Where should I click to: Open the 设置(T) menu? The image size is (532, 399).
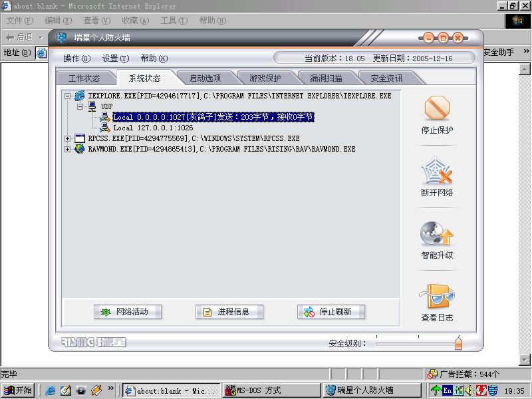(116, 59)
